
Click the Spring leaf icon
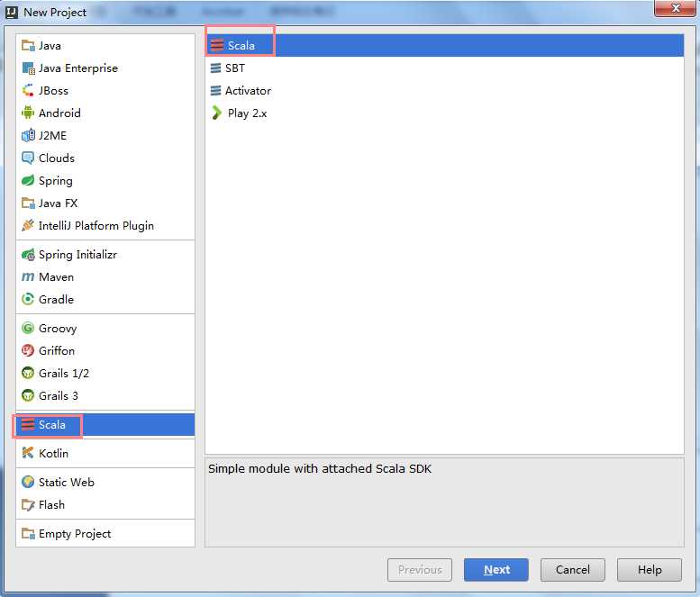pos(28,180)
